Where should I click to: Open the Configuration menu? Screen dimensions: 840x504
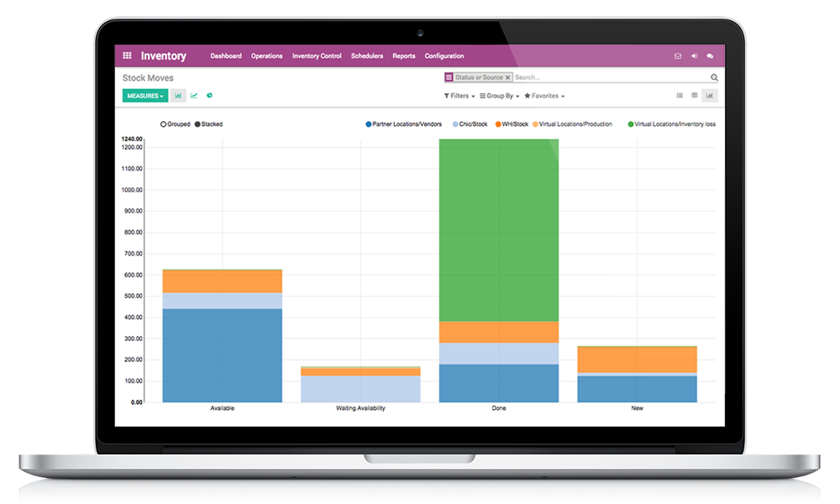pyautogui.click(x=444, y=55)
